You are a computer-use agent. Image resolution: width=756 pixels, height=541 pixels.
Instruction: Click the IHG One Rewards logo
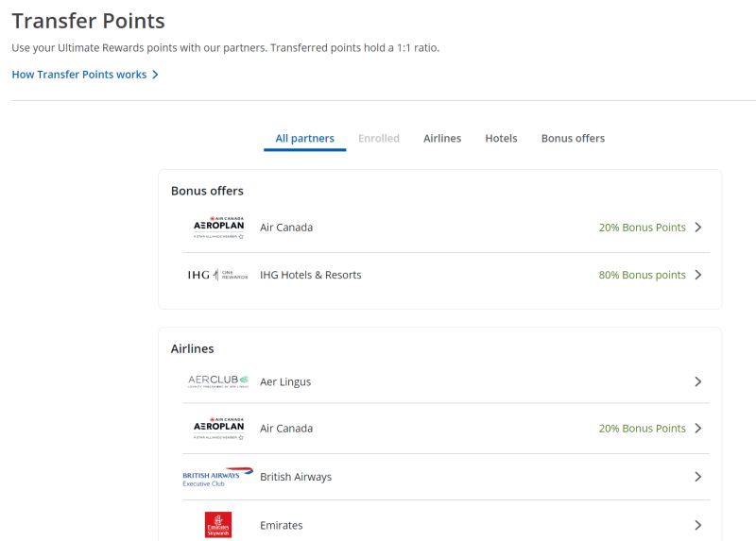(218, 275)
